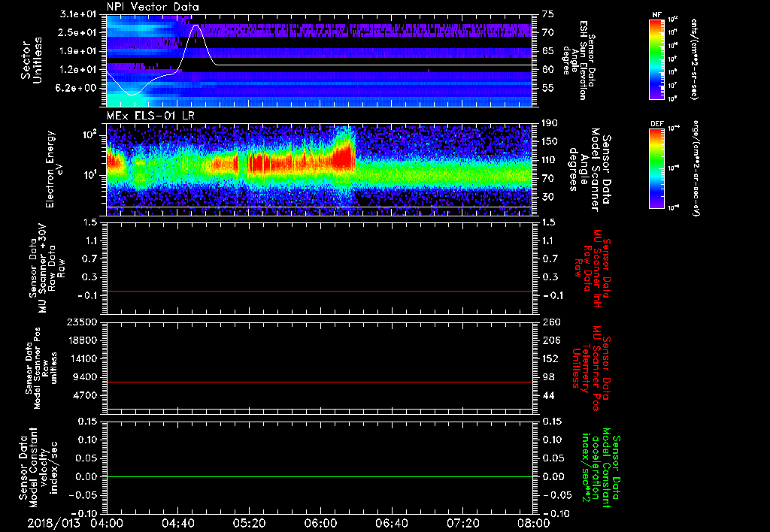Click the 'DEF' colorbar label
This screenshot has width=770, height=532.
pos(657,124)
